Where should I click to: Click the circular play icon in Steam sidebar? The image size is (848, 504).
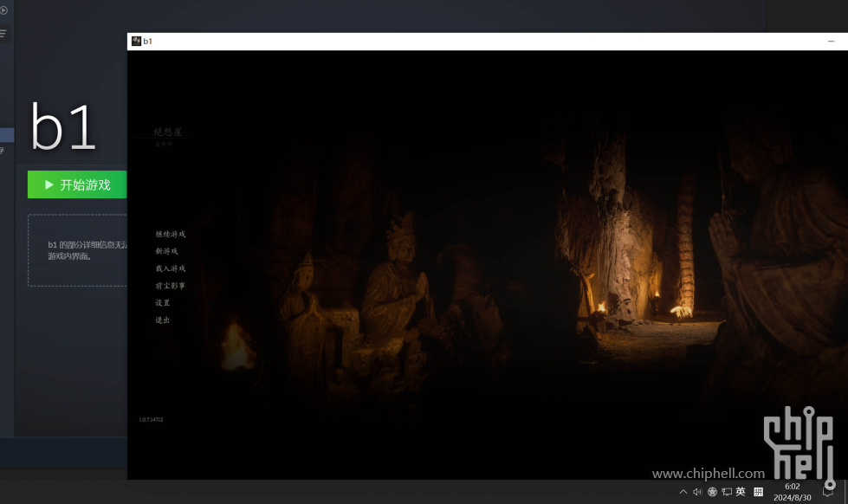3,10
